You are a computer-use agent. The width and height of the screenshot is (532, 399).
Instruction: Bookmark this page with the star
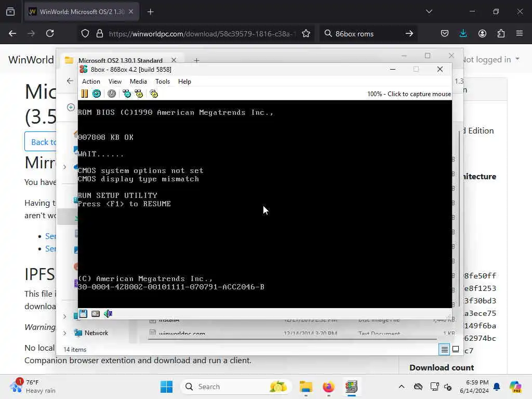coord(306,33)
